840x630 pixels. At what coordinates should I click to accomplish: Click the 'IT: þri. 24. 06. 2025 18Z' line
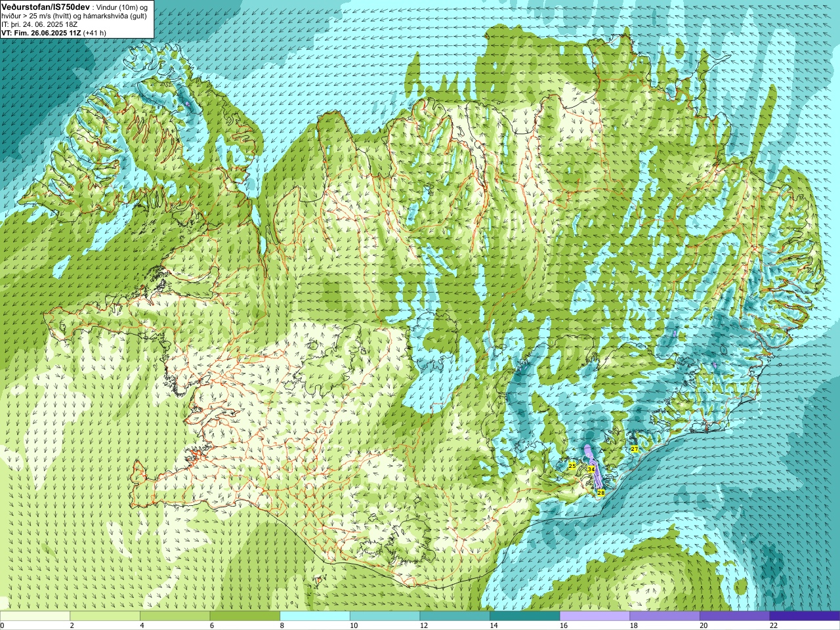39,24
